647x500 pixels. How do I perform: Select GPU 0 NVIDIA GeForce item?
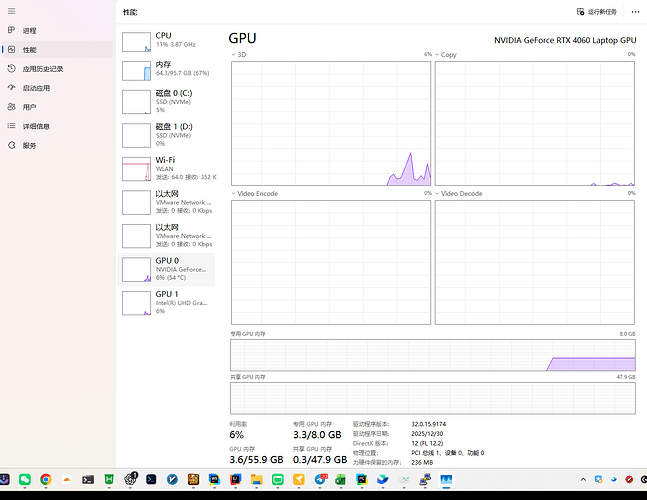[167, 269]
